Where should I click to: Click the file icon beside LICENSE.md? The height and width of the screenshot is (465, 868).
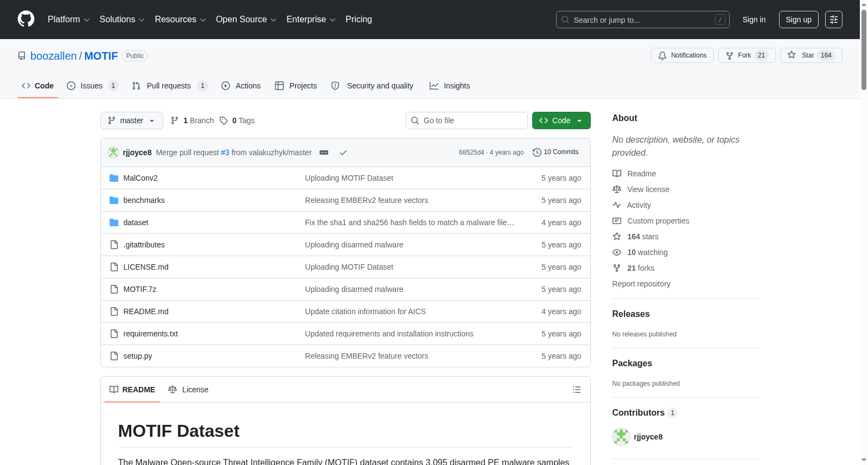pyautogui.click(x=114, y=267)
